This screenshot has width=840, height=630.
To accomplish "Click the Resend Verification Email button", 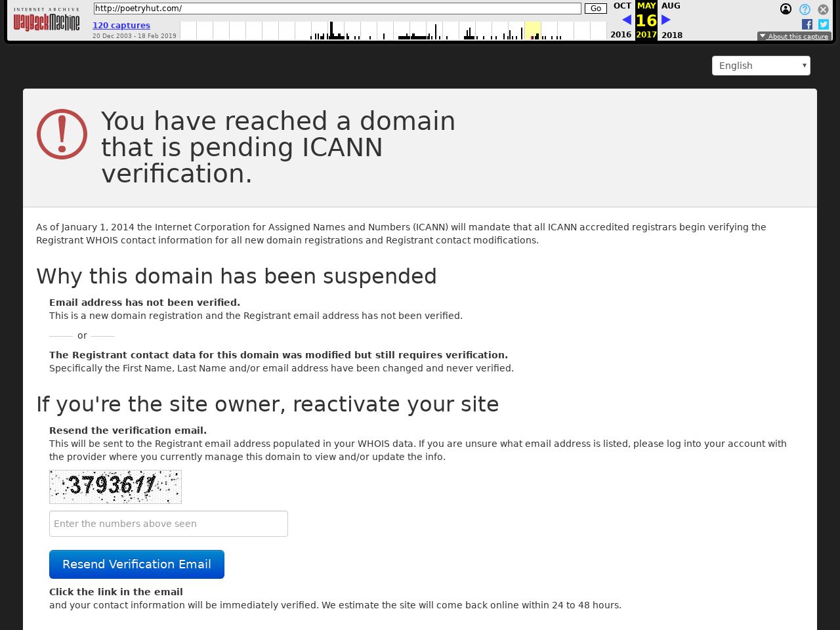I will 136,564.
